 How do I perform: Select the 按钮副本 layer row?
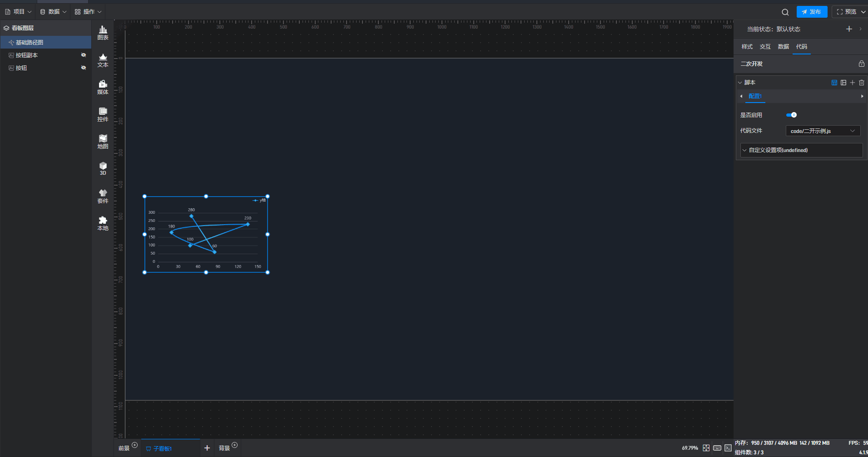pyautogui.click(x=46, y=55)
